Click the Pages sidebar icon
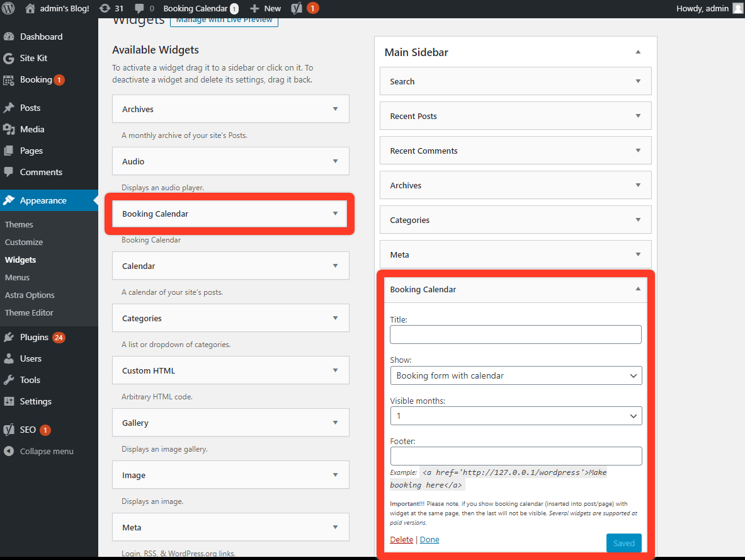Screen dimensions: 745x560 [9, 151]
